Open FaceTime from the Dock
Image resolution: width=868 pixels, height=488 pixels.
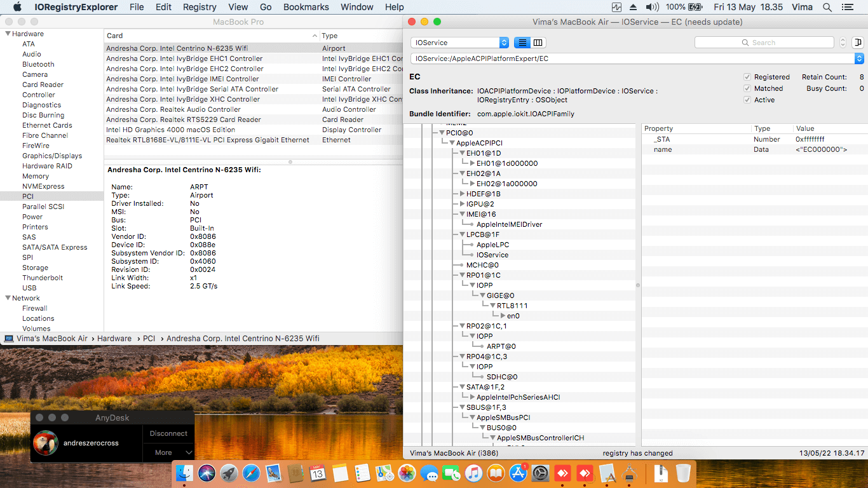pos(451,473)
